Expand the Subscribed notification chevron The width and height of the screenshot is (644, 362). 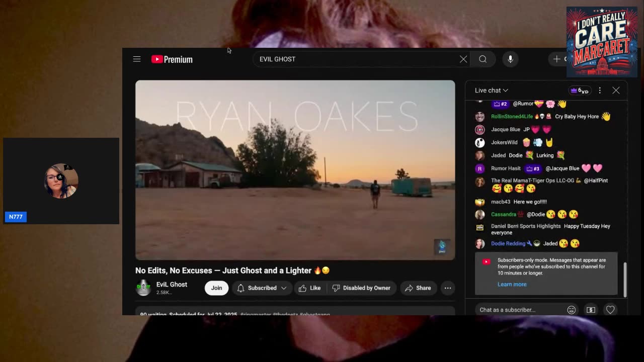coord(284,288)
